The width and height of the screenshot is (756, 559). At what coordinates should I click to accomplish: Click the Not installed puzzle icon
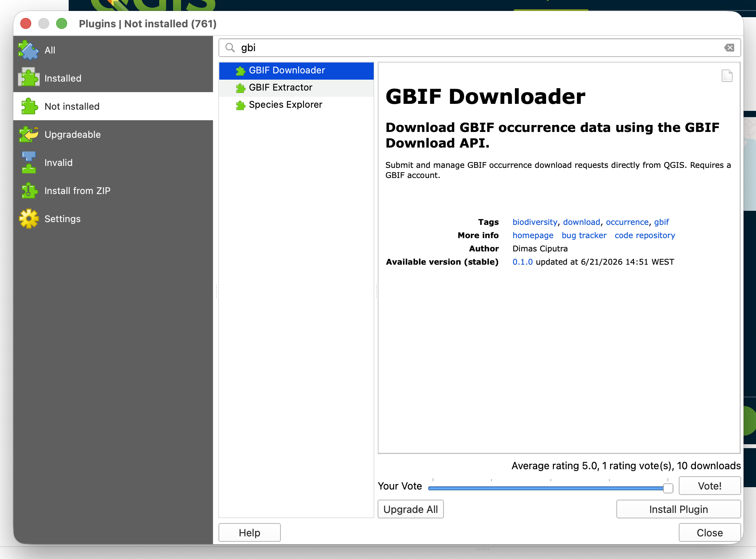(29, 106)
